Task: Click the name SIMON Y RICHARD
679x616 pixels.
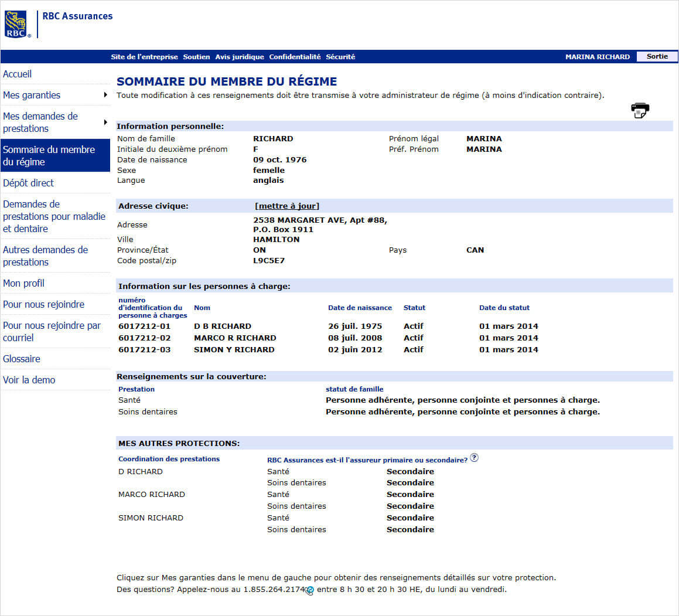Action: tap(234, 349)
